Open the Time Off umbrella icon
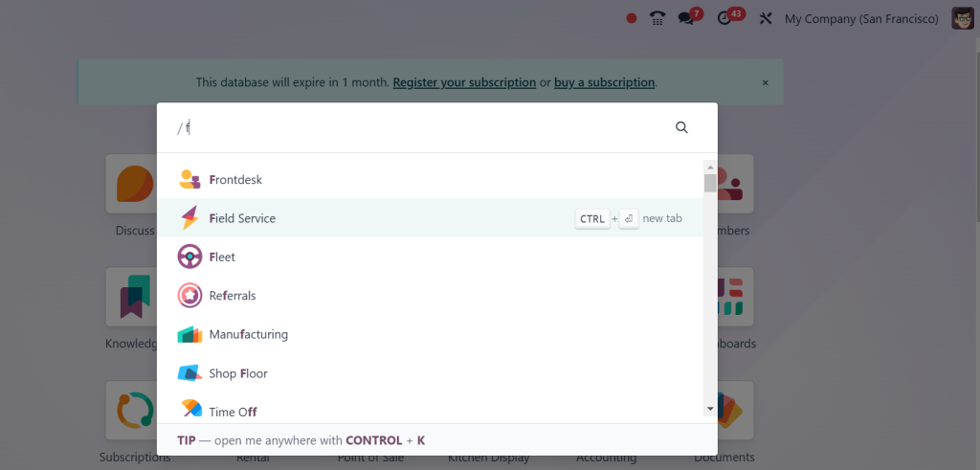This screenshot has height=470, width=980. [191, 410]
